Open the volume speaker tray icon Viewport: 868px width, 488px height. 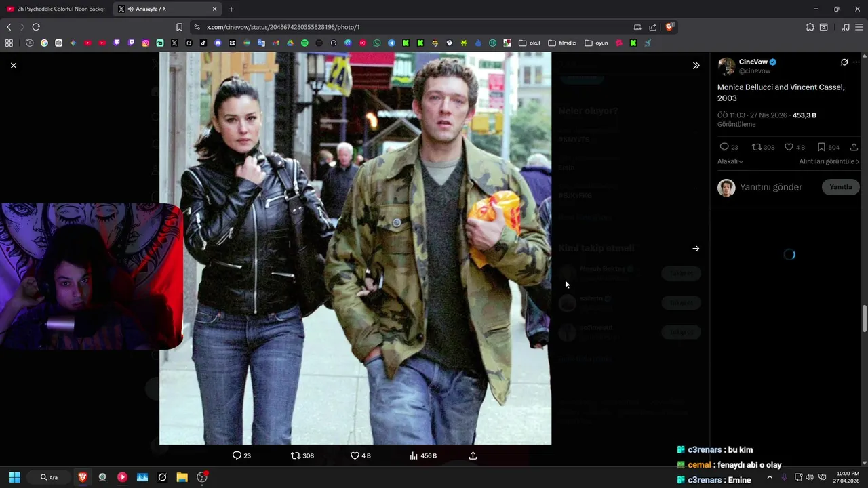click(810, 477)
